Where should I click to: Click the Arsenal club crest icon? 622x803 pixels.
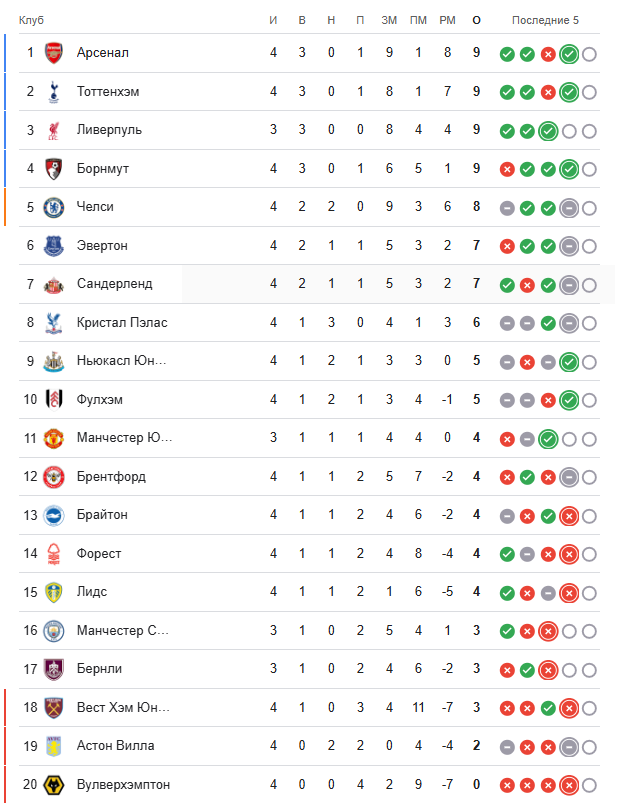point(54,53)
